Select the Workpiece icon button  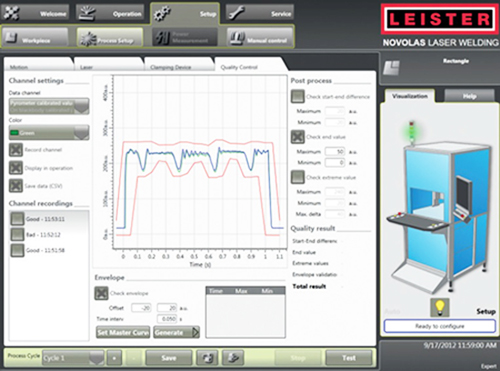tap(35, 38)
